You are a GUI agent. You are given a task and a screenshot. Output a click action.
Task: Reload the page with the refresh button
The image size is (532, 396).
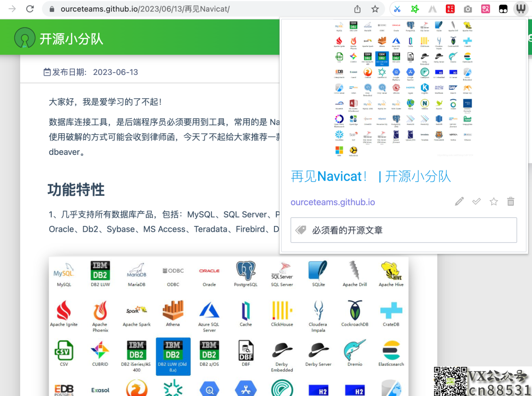(30, 9)
